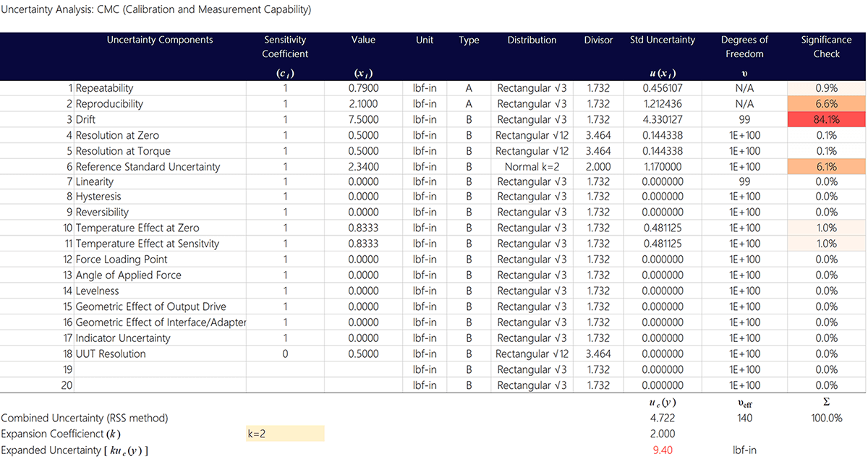Select 0.8333 value for Temperature Effect at Zero
This screenshot has width=868, height=459.
363,228
